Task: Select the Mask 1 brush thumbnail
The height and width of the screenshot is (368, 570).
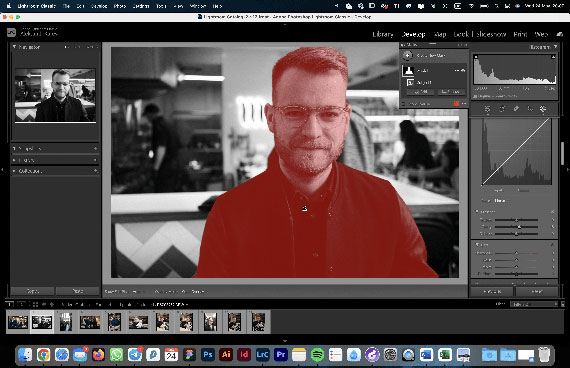Action: pyautogui.click(x=408, y=71)
